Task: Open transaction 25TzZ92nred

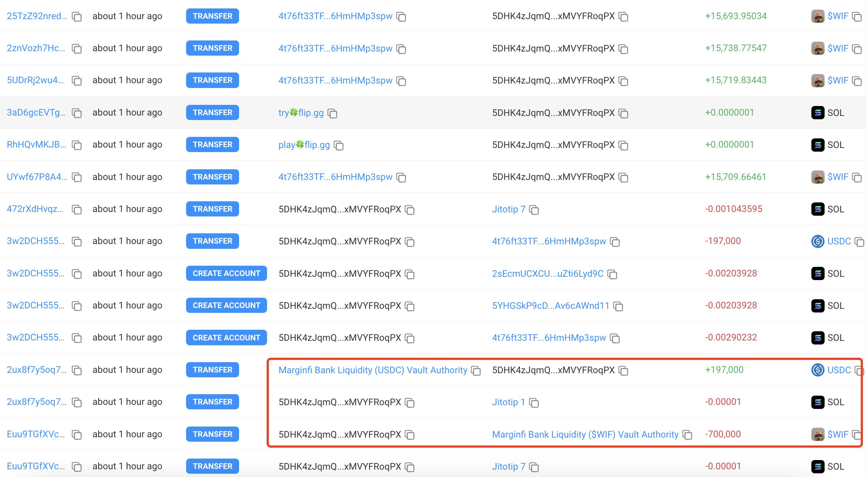Action: [37, 16]
